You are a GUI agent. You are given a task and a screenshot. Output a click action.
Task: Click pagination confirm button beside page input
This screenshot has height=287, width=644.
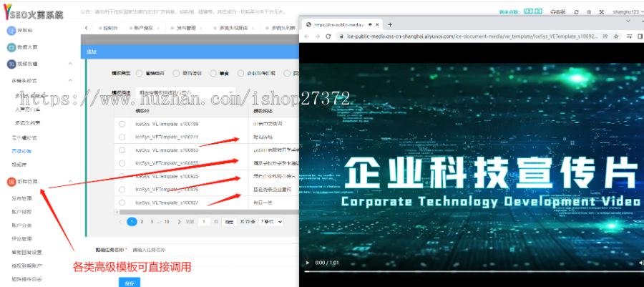229,222
